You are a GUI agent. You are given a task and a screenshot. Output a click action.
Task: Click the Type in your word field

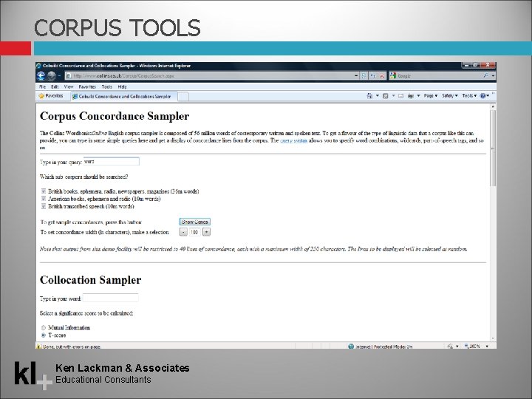tap(111, 298)
